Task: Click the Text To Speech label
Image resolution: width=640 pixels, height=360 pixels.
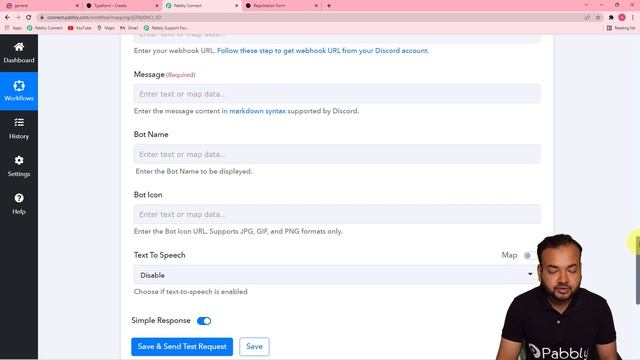Action: click(x=160, y=255)
